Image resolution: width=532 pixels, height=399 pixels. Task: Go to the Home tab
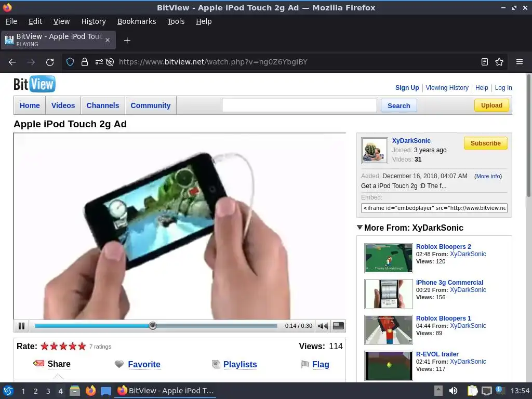[x=30, y=105]
